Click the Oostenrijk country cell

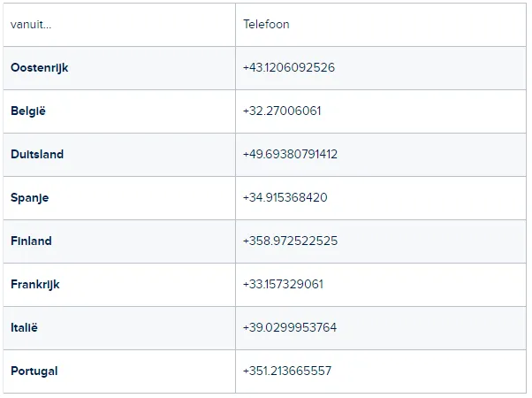(119, 68)
